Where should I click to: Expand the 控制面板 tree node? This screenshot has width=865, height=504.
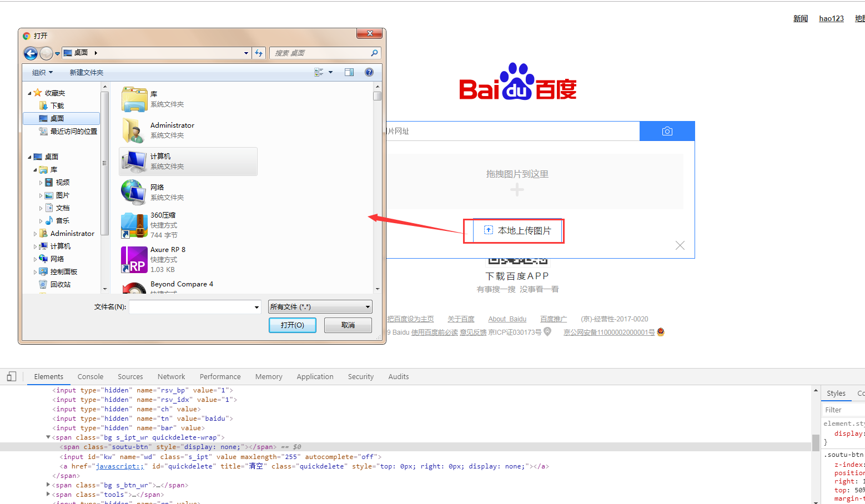[35, 272]
